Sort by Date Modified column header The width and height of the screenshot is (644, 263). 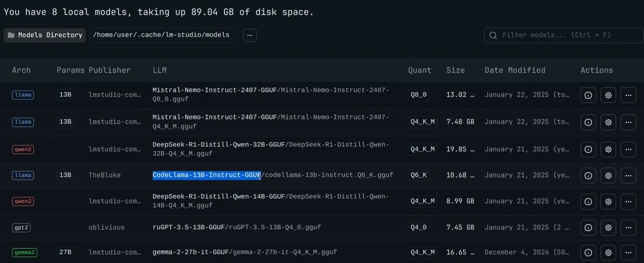point(515,71)
